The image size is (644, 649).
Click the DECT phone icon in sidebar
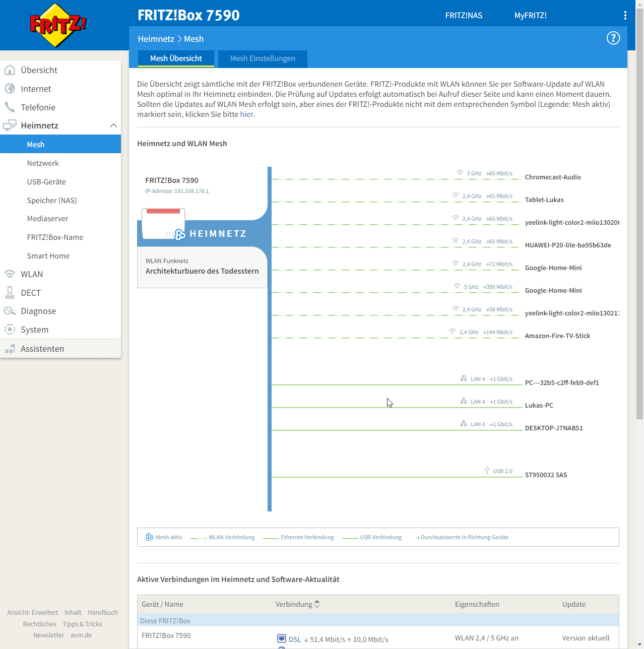coord(10,293)
